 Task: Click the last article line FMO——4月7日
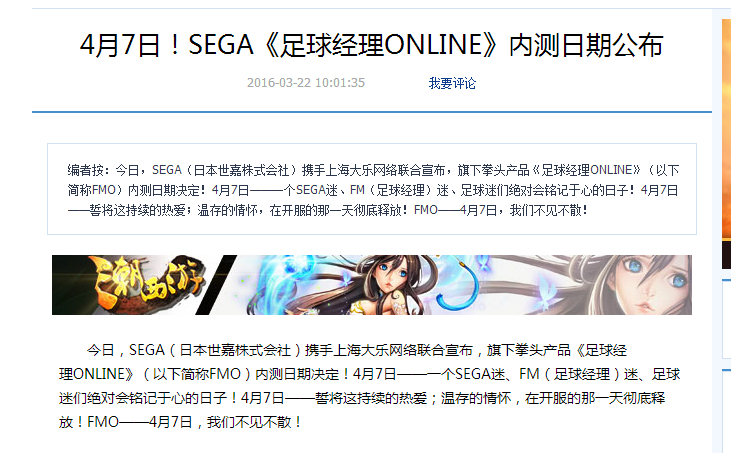(x=179, y=422)
